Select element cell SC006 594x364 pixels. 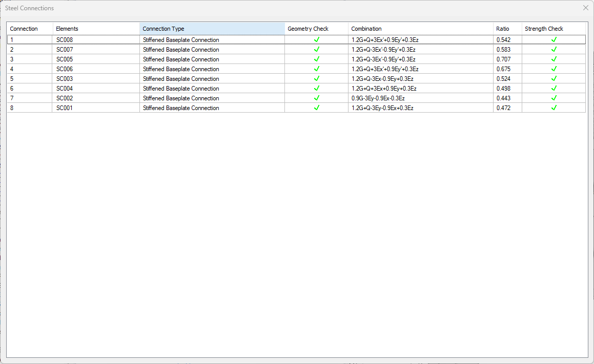point(96,69)
